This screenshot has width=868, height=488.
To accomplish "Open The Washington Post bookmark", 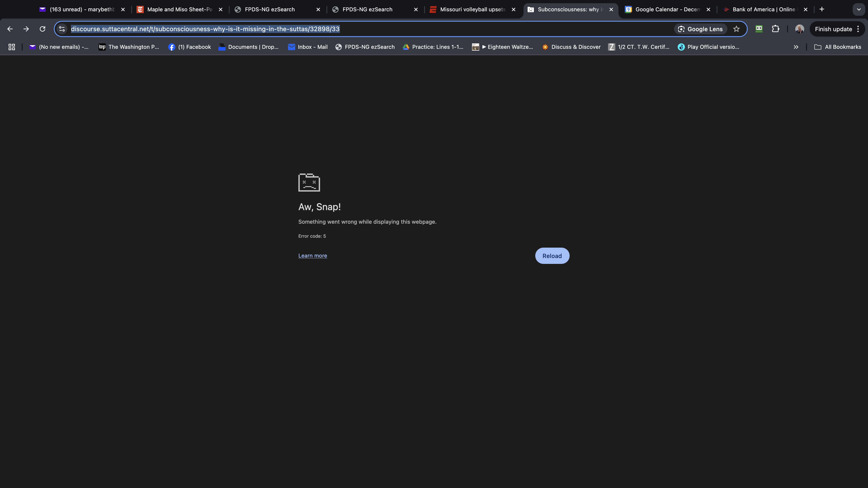I will 129,47.
